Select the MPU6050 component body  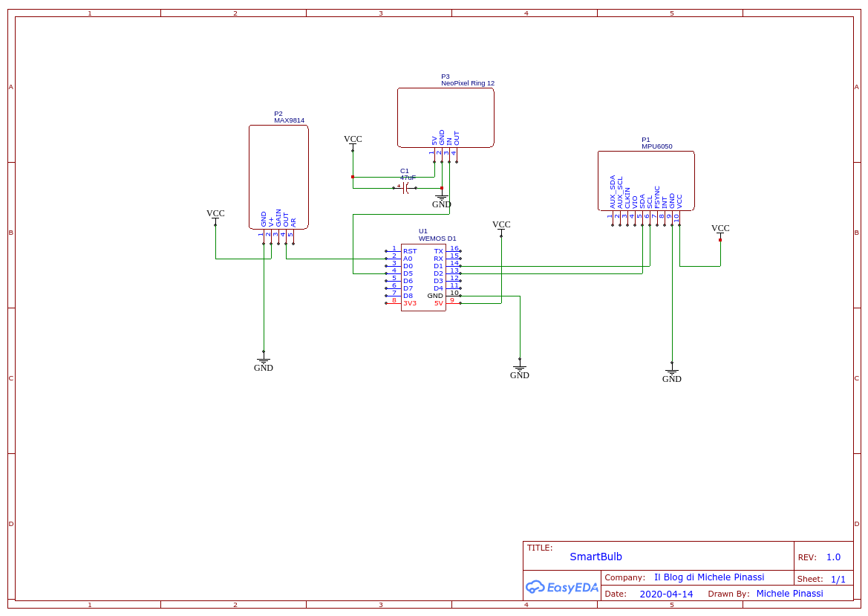[646, 181]
